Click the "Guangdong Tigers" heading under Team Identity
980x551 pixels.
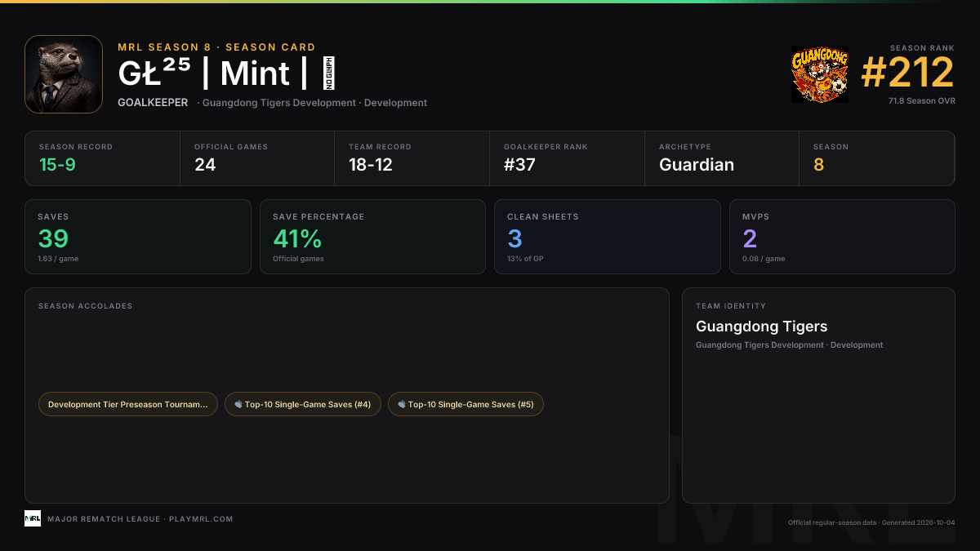762,327
